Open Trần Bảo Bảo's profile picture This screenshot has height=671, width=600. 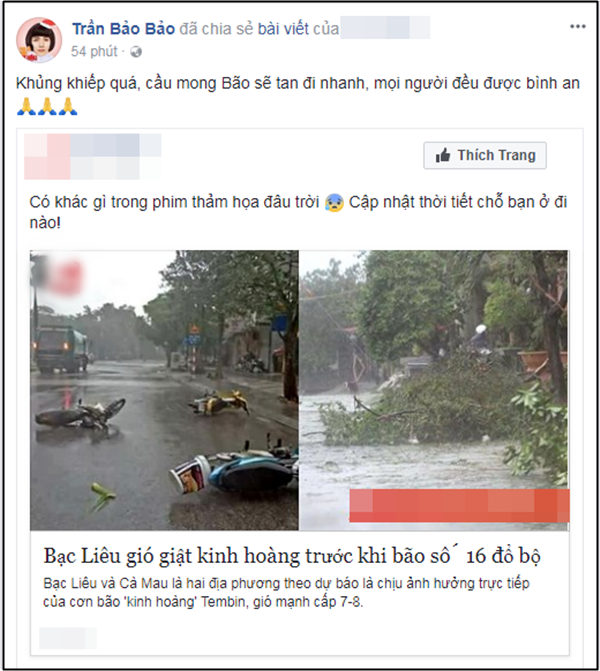click(x=39, y=40)
